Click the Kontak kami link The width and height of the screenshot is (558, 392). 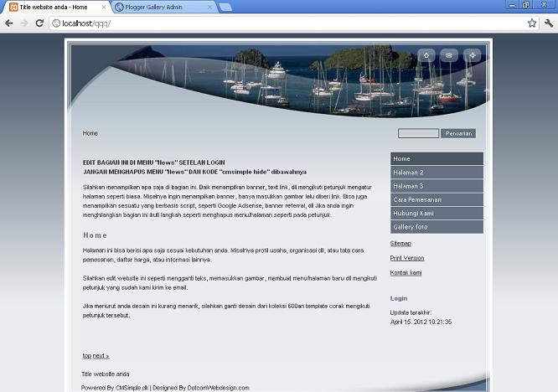(406, 272)
